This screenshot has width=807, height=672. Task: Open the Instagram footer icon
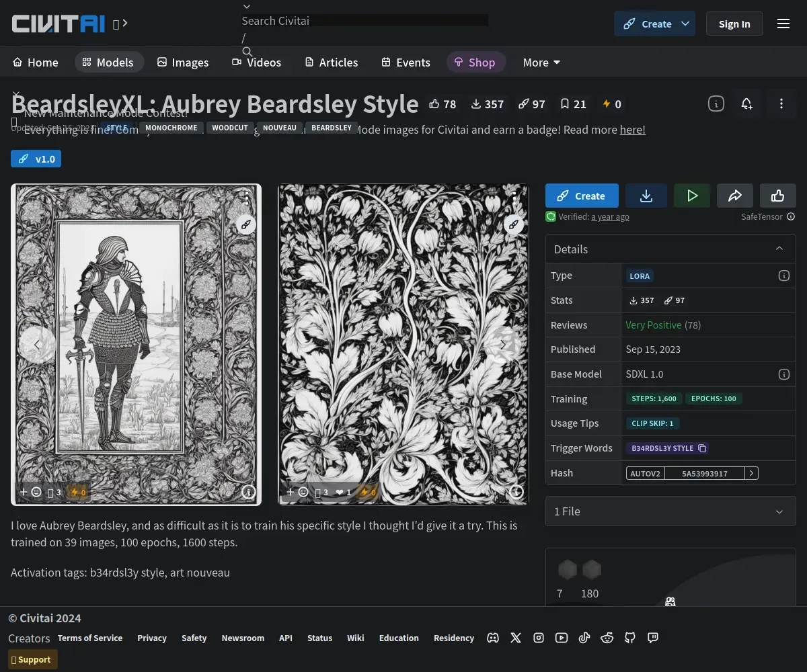pyautogui.click(x=539, y=638)
